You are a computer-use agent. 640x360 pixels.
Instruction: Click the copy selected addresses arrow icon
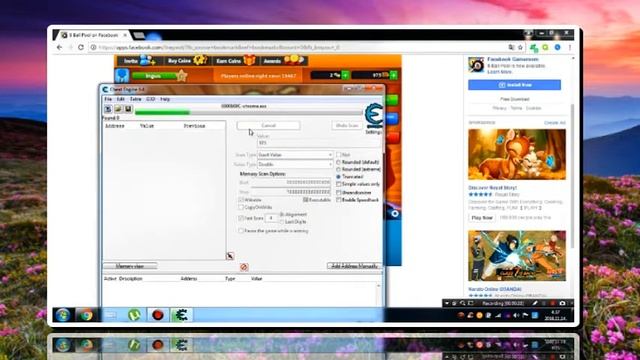pos(230,256)
